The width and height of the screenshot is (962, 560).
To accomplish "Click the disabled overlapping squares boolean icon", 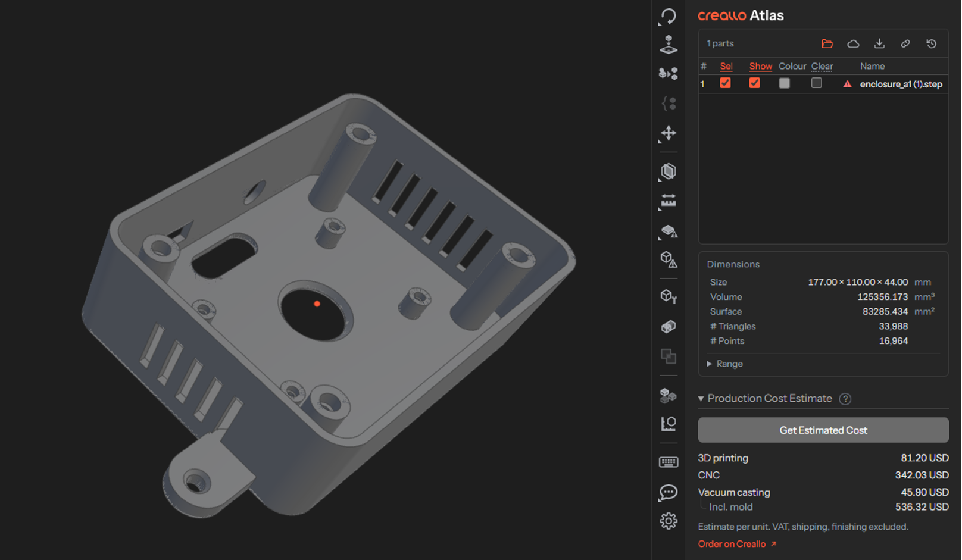I will pos(669,356).
